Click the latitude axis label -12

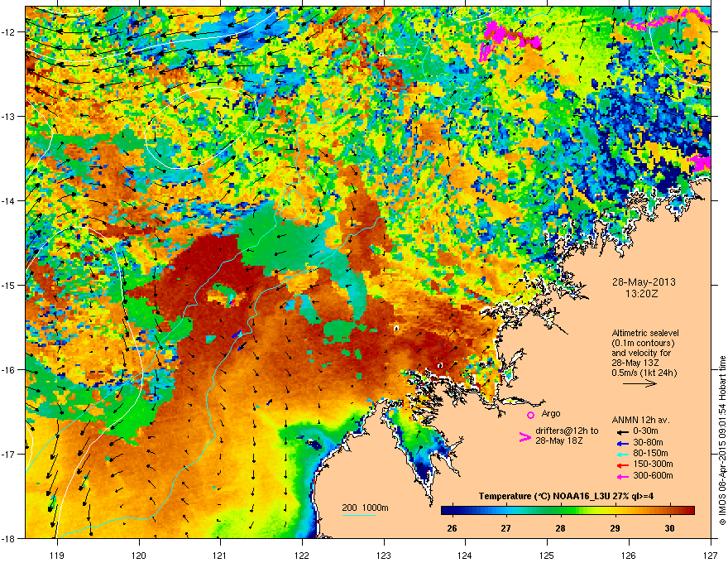tap(8, 32)
